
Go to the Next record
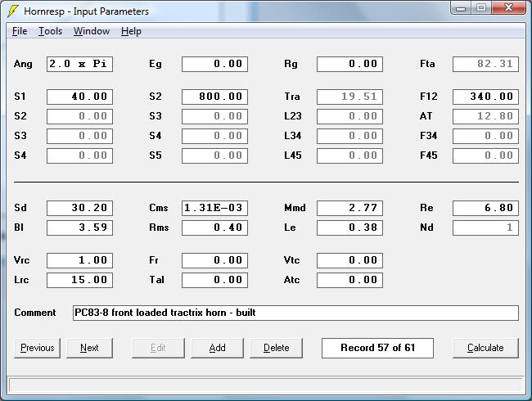click(x=89, y=348)
